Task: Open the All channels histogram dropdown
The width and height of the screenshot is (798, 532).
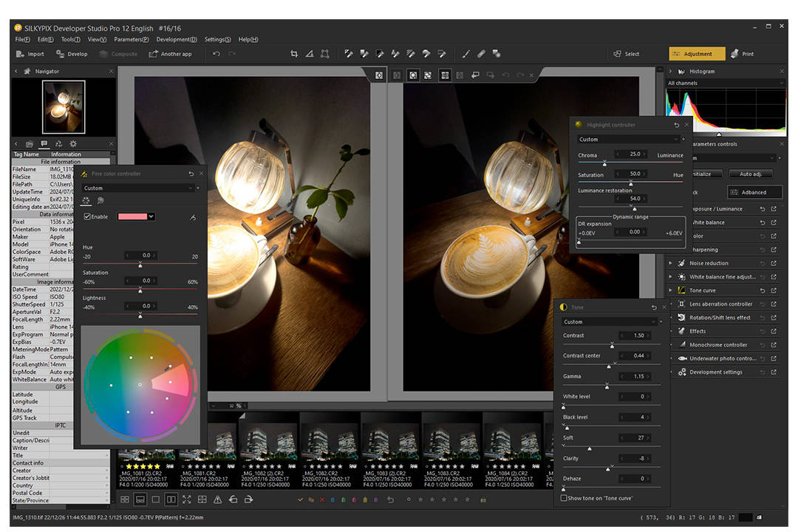Action: coord(724,83)
